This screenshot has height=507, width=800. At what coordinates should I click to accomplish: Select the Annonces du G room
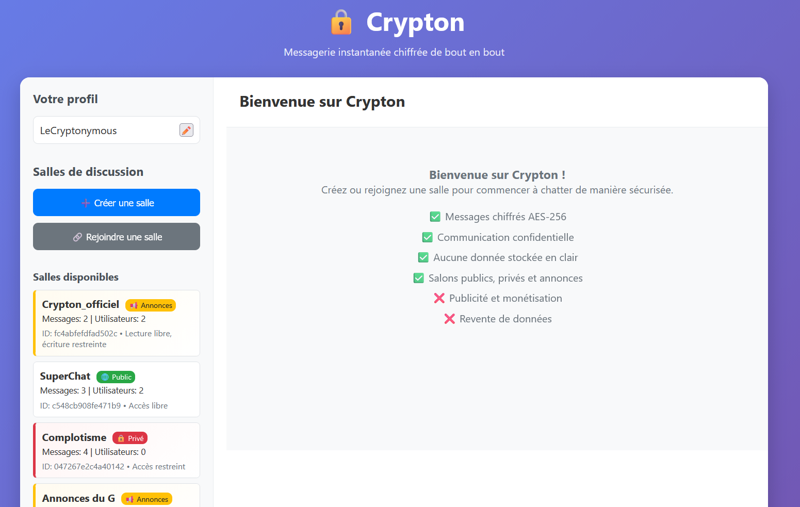tap(78, 497)
